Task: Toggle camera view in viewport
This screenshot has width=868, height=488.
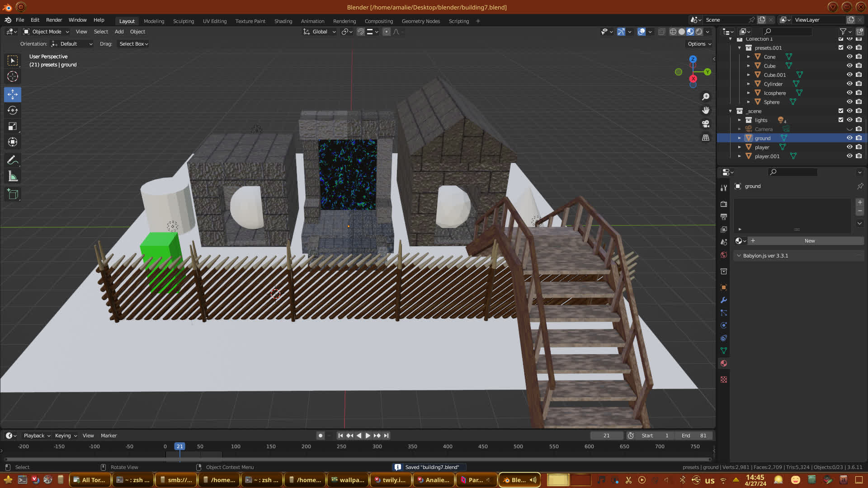Action: pos(705,124)
